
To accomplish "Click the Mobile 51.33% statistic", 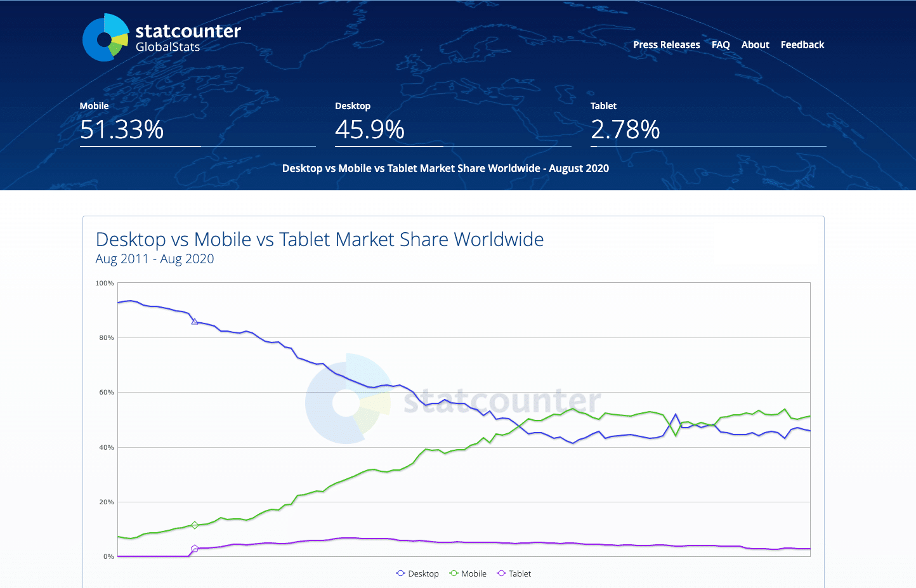I will point(122,130).
